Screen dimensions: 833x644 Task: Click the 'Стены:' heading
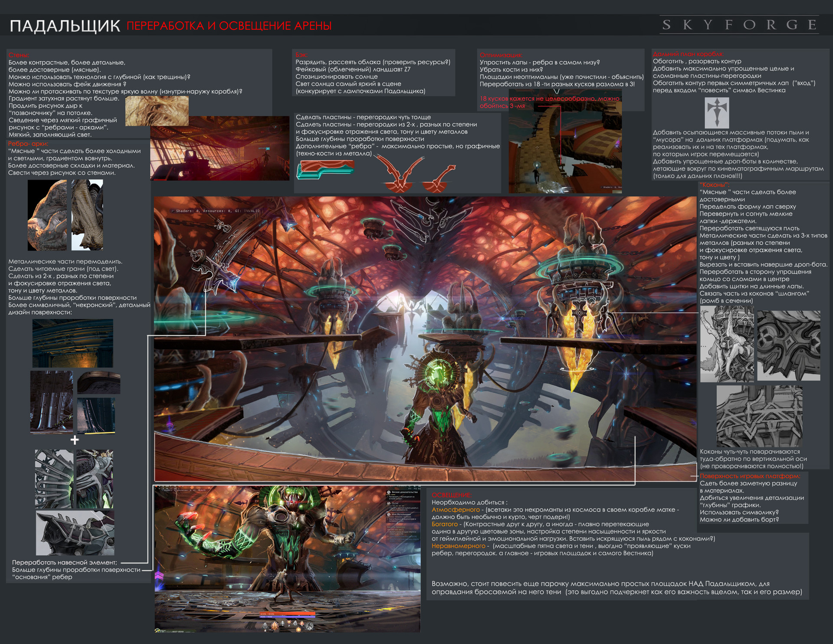point(19,55)
